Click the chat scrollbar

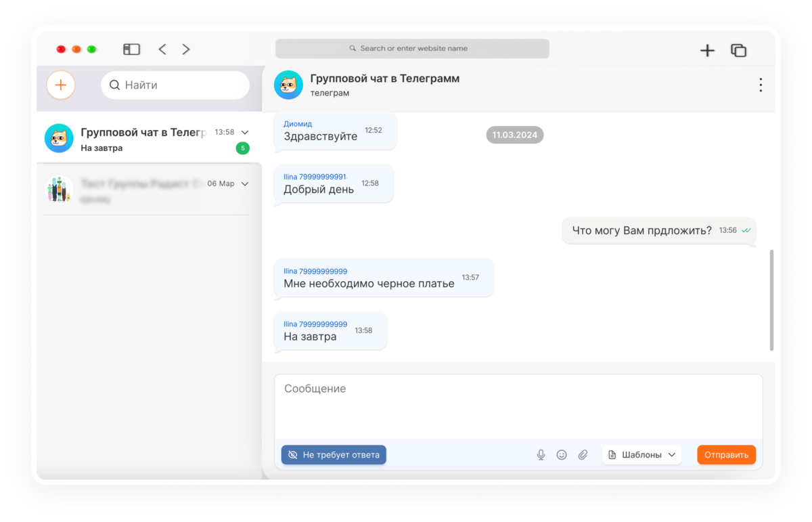point(771,300)
